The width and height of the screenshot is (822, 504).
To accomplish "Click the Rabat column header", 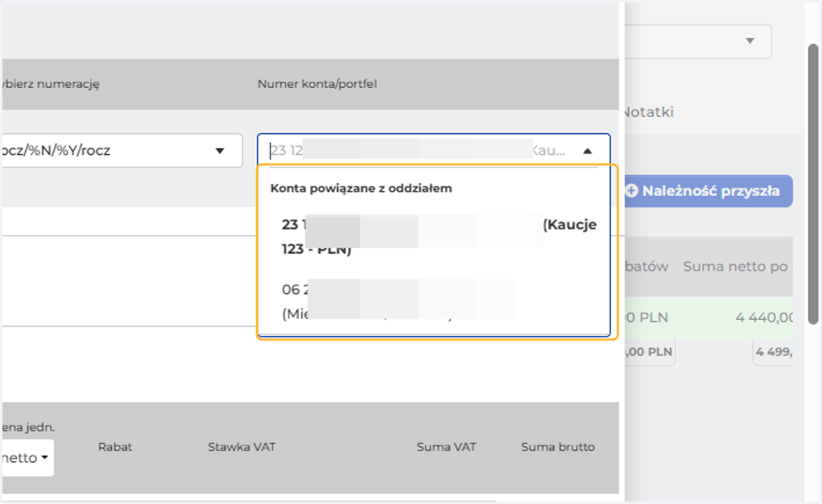I will (x=115, y=447).
